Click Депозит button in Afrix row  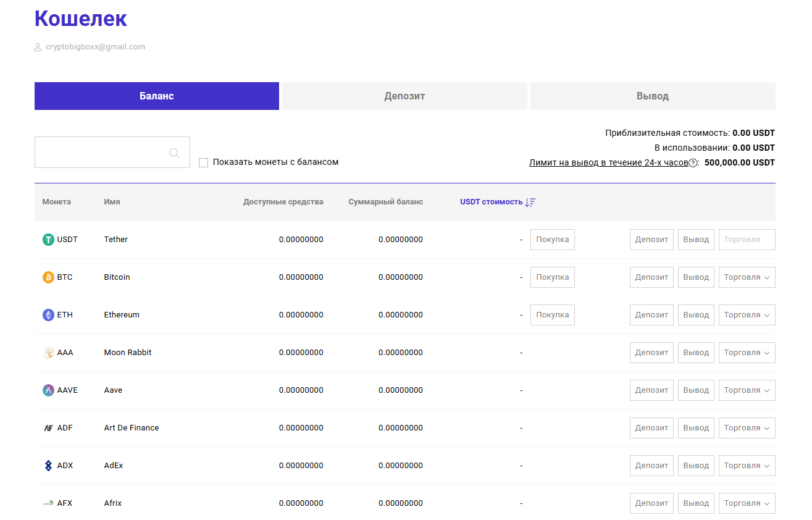651,503
